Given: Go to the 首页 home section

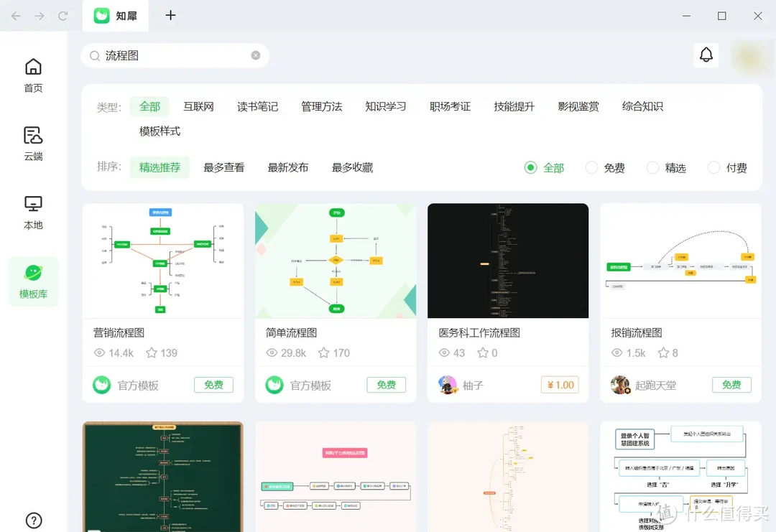Looking at the screenshot, I should (33, 75).
